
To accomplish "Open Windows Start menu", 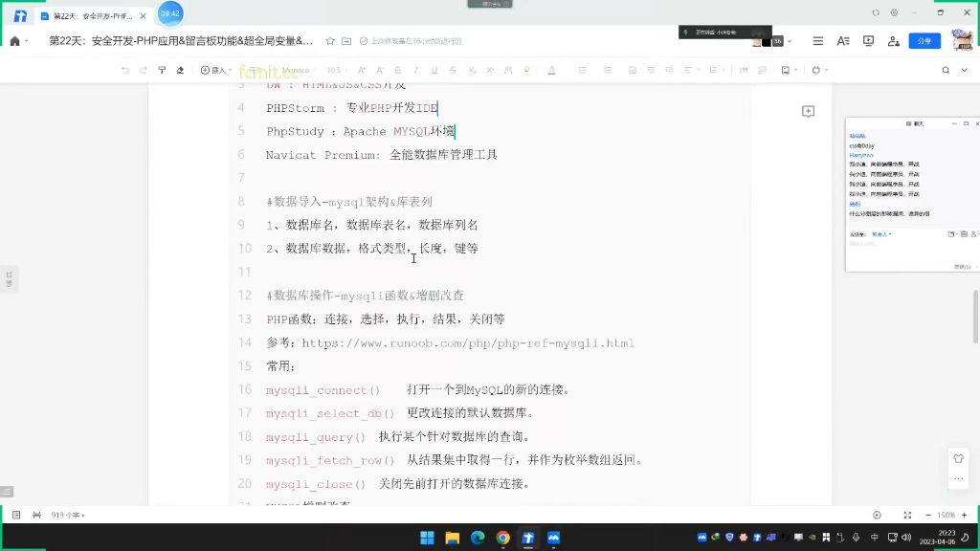I will point(428,538).
